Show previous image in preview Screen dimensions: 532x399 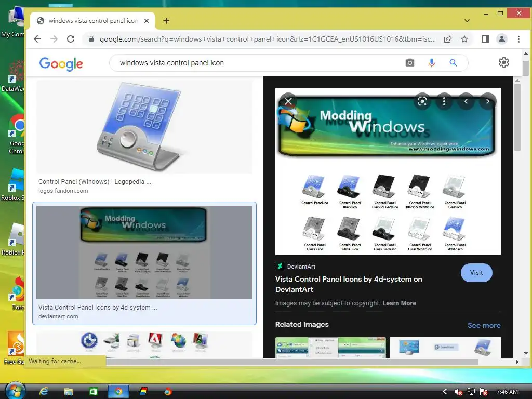[466, 101]
